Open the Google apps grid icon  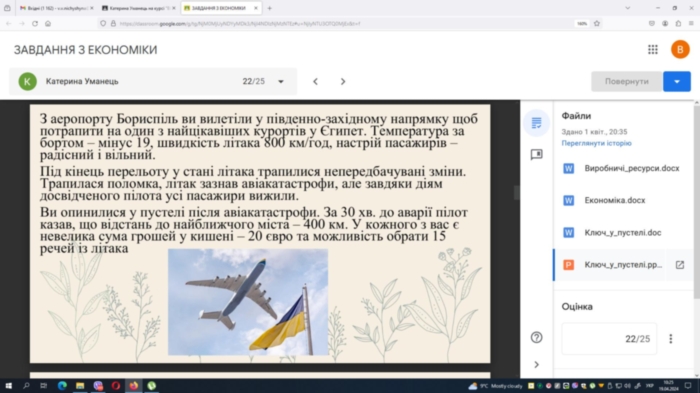tap(653, 50)
